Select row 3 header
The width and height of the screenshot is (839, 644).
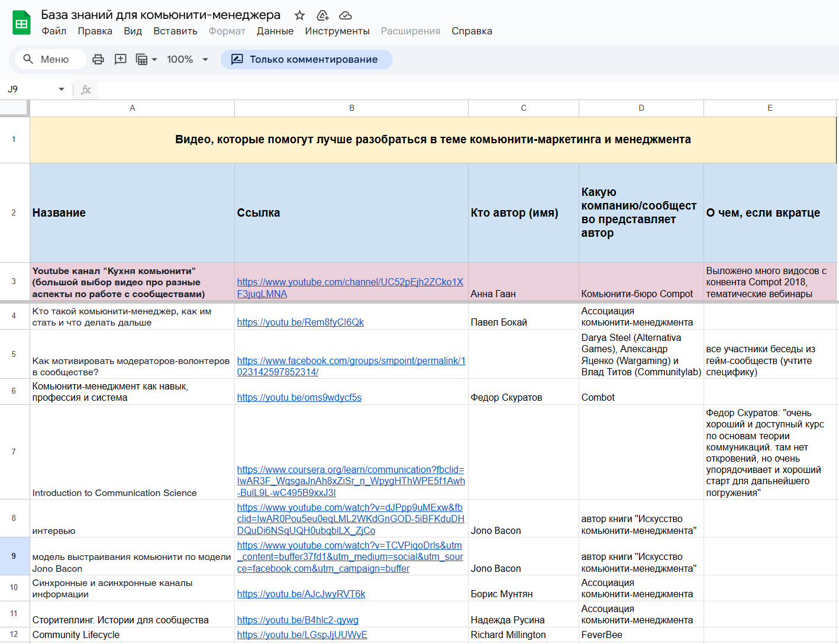(x=14, y=281)
